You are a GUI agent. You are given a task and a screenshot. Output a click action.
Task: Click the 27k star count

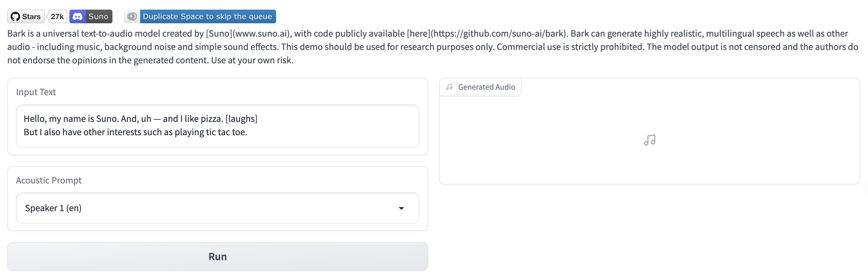[57, 16]
